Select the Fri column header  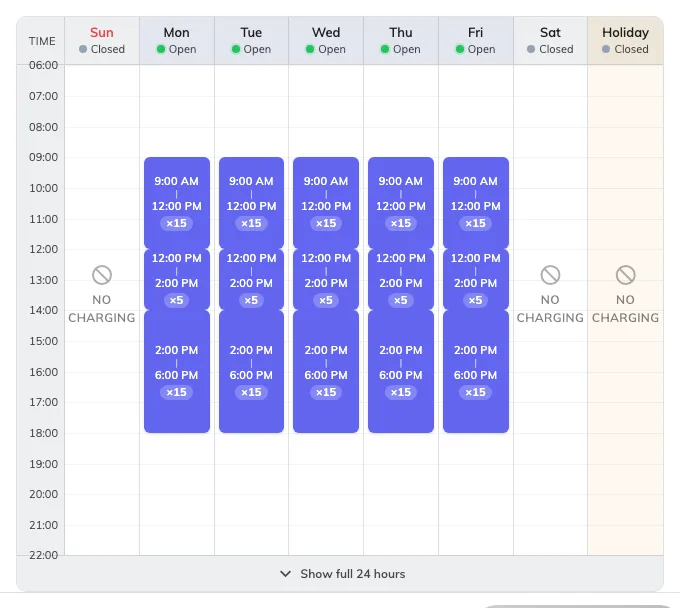[476, 41]
